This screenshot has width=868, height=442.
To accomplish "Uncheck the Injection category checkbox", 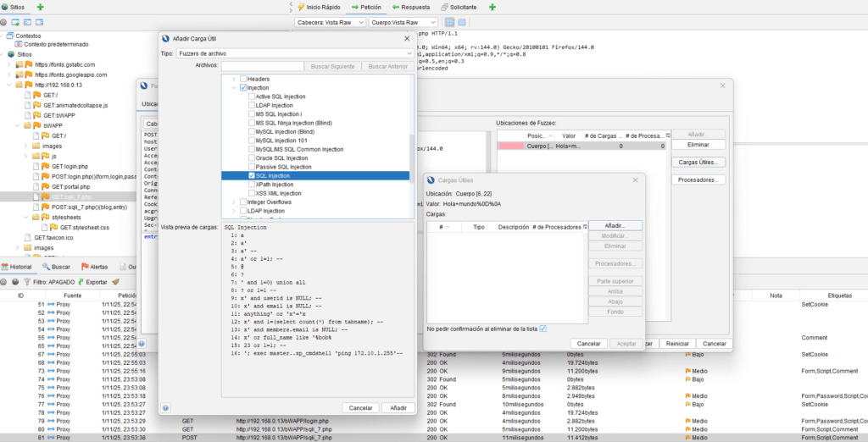I will pyautogui.click(x=243, y=87).
